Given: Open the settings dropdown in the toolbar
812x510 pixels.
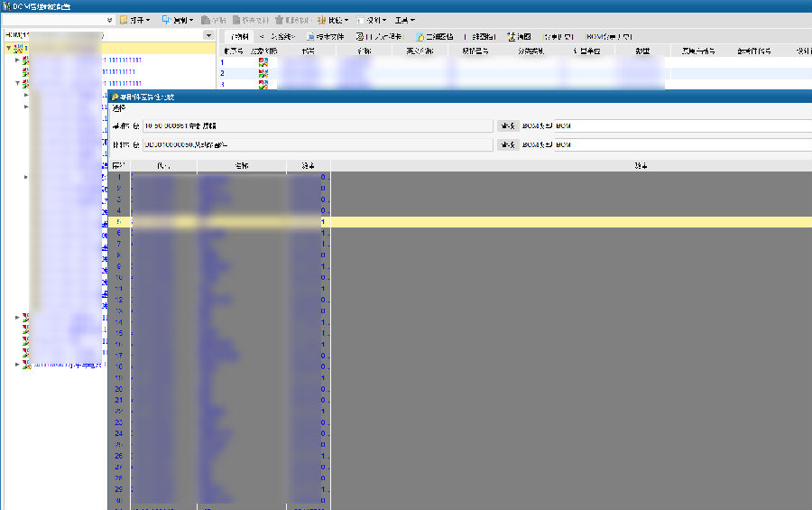Looking at the screenshot, I should pos(372,20).
